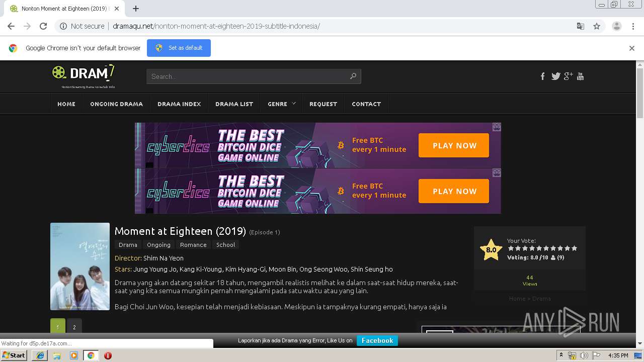Screen dimensions: 644x362
Task: Select the School genre tag
Action: click(x=225, y=245)
